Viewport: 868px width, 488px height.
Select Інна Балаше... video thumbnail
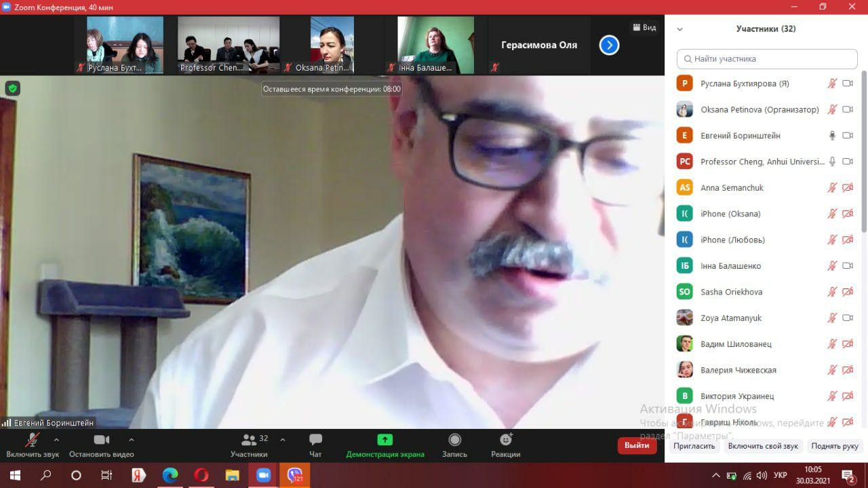coord(435,45)
